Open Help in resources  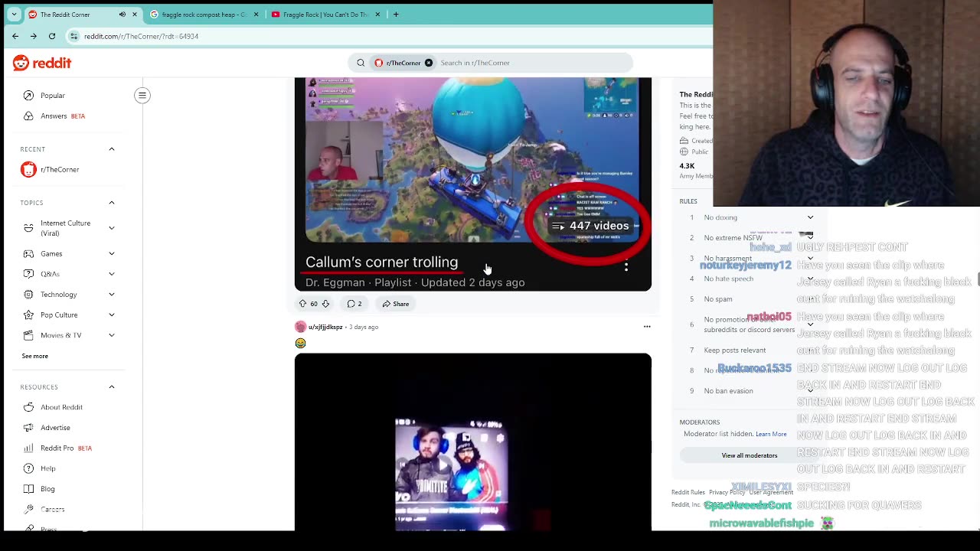click(x=47, y=468)
